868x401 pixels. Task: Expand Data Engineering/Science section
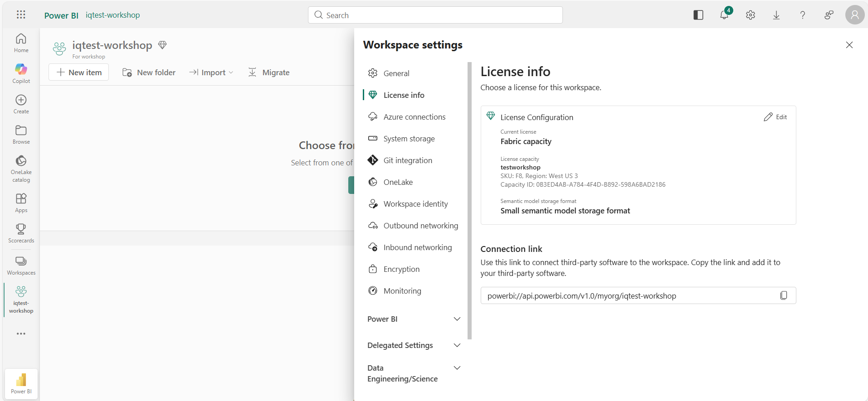[414, 373]
